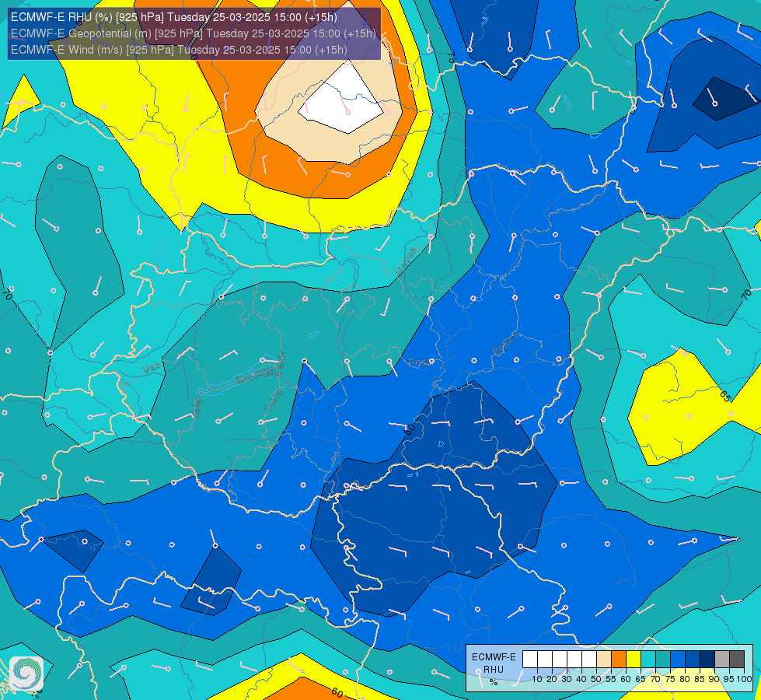
Task: Click the legend tick value 10
Action: pyautogui.click(x=537, y=679)
